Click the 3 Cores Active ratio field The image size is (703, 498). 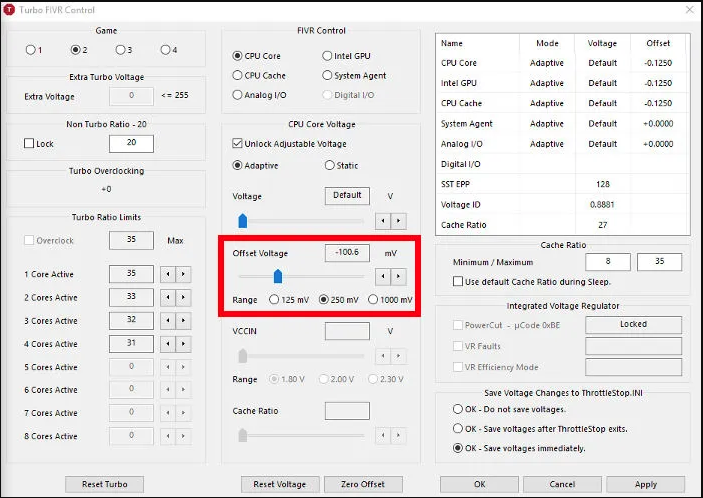(131, 320)
